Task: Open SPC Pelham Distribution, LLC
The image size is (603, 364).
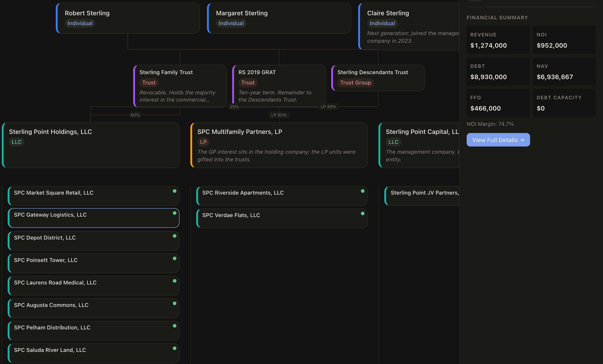Action: [93, 331]
